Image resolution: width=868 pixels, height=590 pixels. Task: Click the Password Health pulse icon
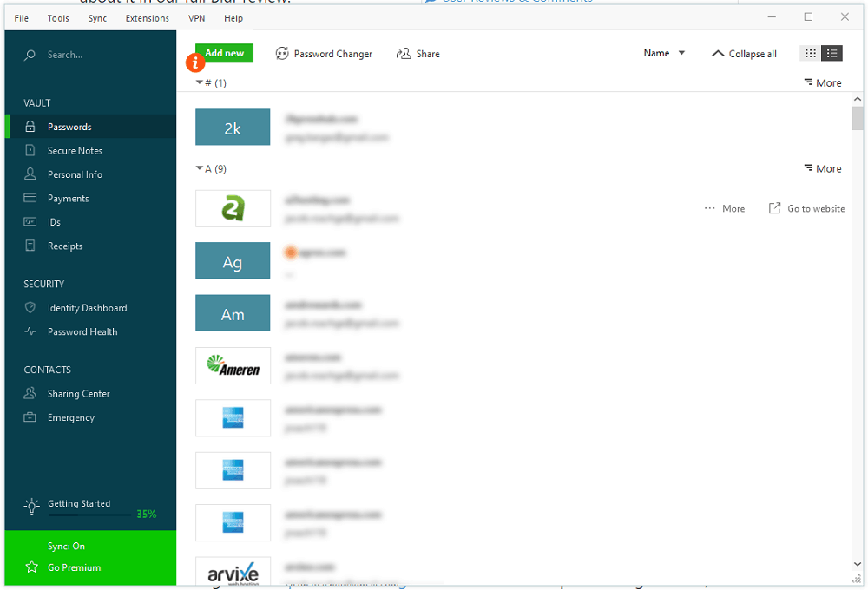(x=30, y=331)
